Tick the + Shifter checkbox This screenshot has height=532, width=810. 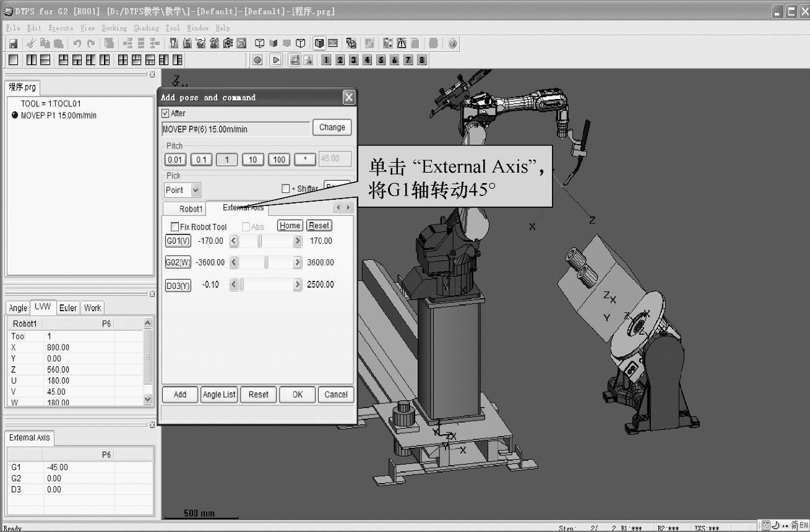(285, 189)
